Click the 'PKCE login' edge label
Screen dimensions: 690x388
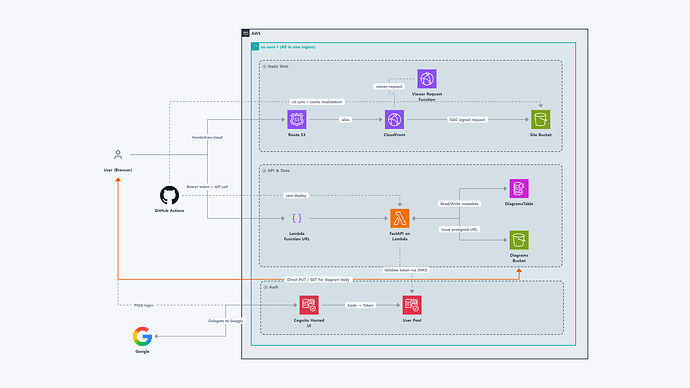pyautogui.click(x=143, y=305)
